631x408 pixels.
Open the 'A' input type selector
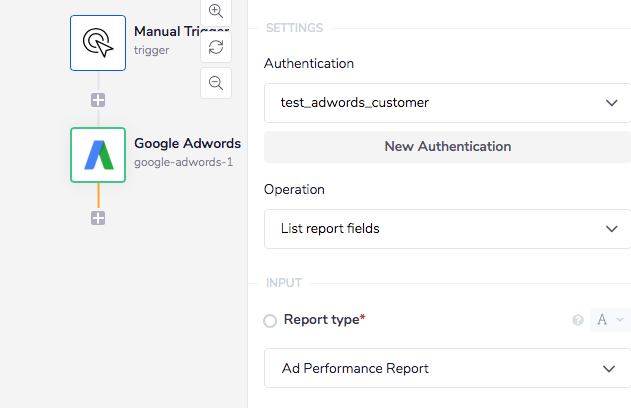pos(609,320)
